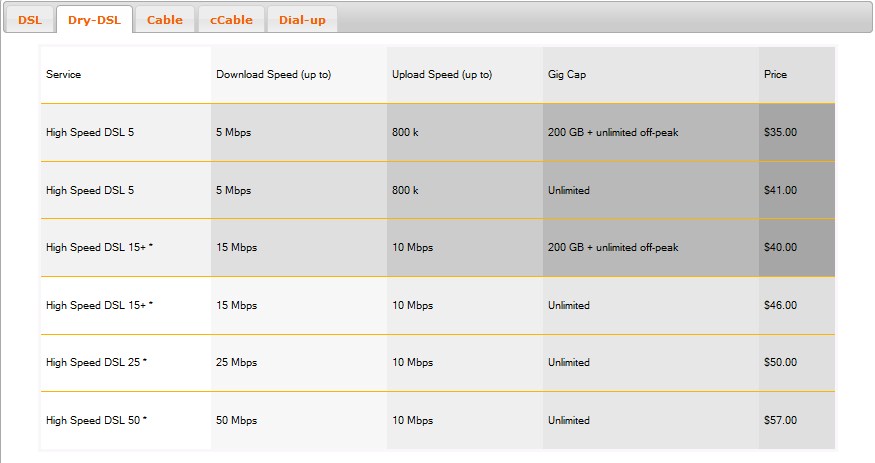Click the Upload Speed column header

(442, 74)
